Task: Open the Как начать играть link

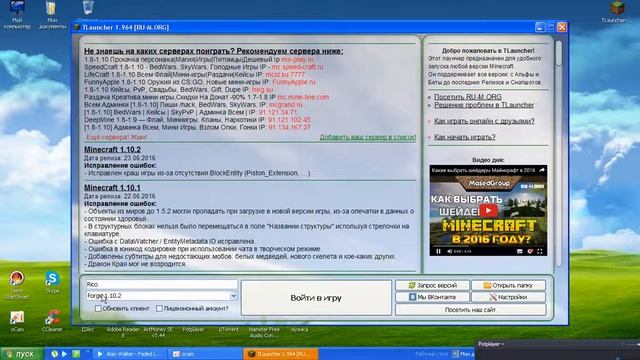Action: click(464, 137)
